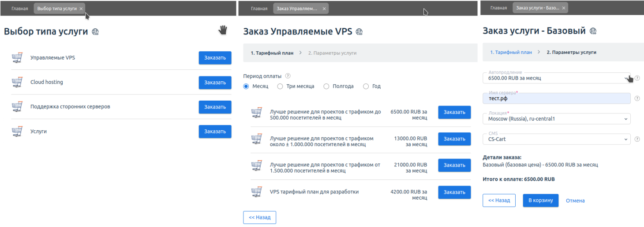The width and height of the screenshot is (644, 227).
Task: Open help icon beside Имя сервера field
Action: 637,98
